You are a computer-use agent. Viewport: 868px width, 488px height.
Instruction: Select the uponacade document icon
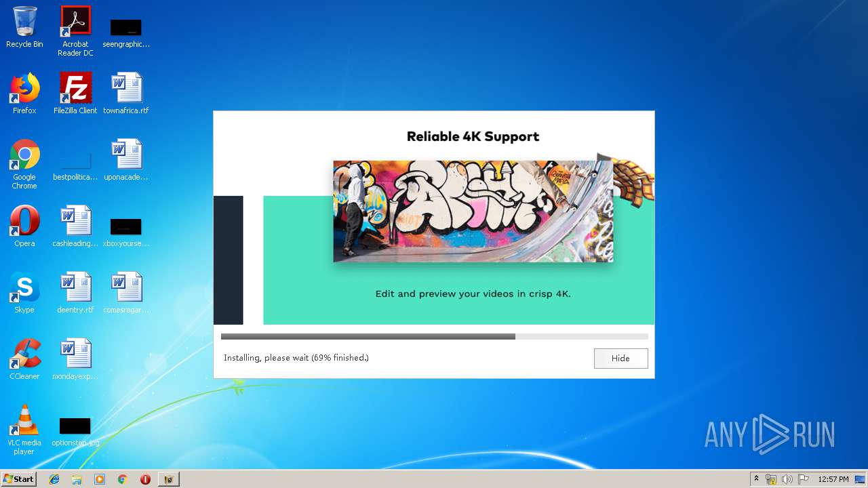tap(126, 160)
